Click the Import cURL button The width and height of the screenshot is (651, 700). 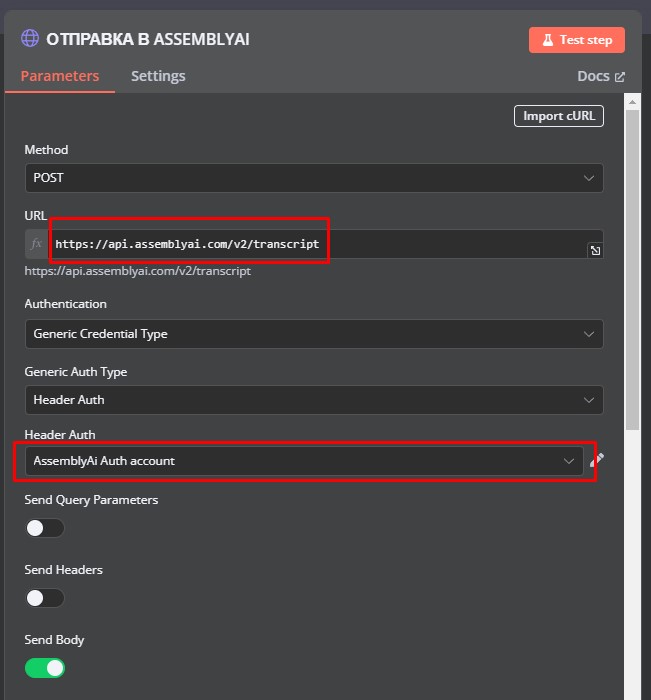[x=559, y=116]
